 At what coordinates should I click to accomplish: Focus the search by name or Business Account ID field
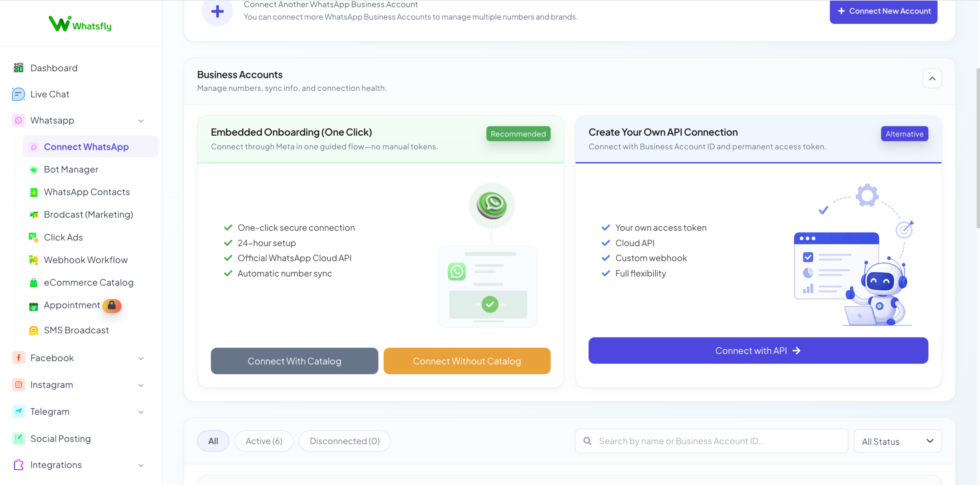tap(712, 441)
